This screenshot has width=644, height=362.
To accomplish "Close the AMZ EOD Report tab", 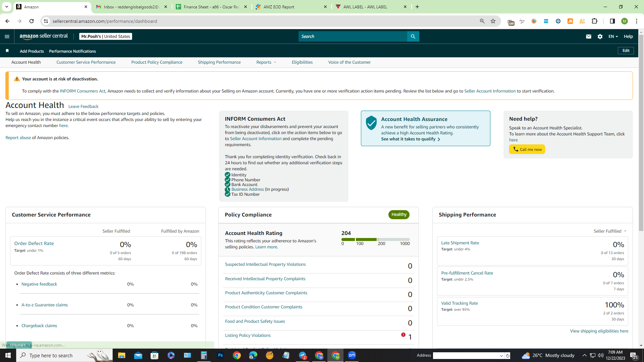I will [325, 7].
